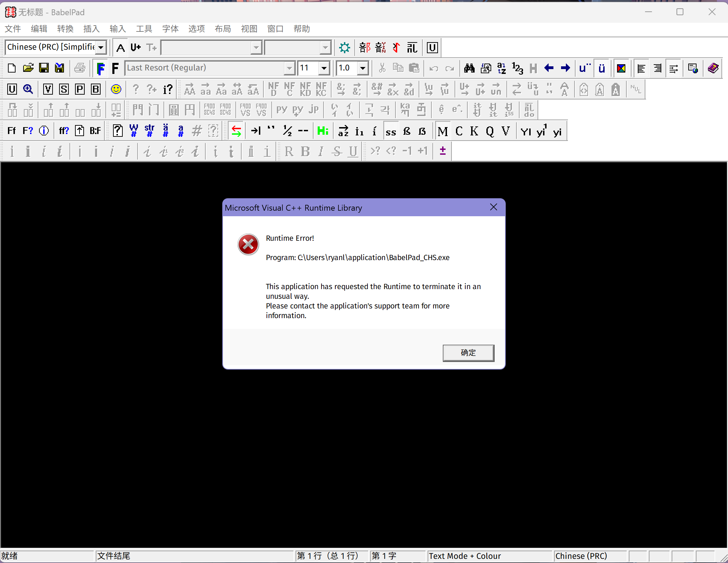
Task: Click the colour palette icon on toolbar
Action: tap(622, 68)
